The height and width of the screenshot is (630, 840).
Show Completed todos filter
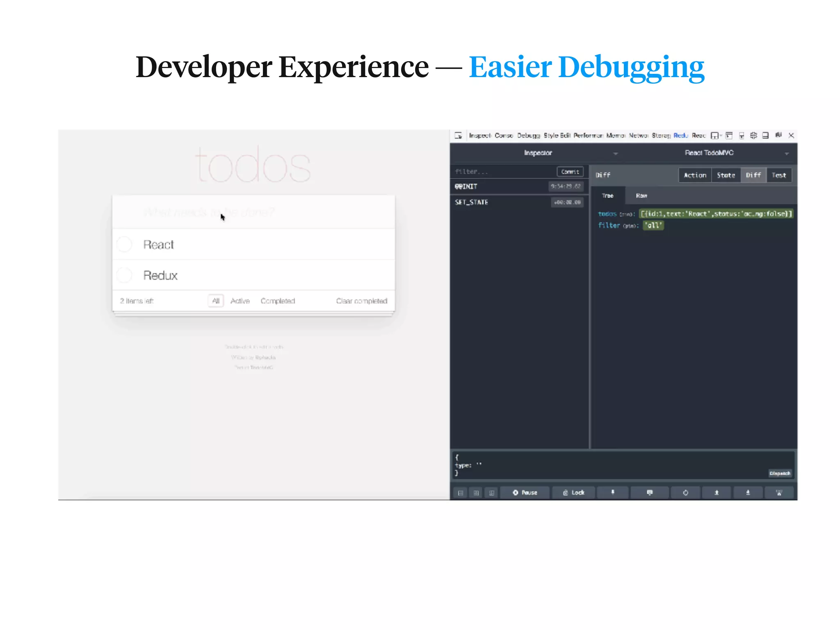278,301
